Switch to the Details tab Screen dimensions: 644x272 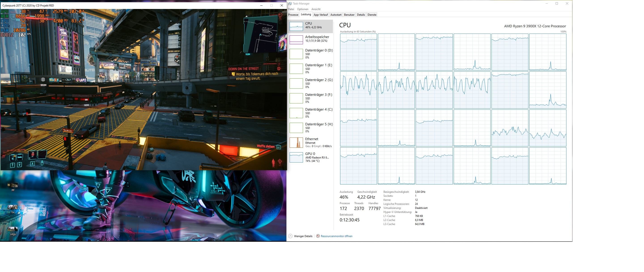(361, 15)
